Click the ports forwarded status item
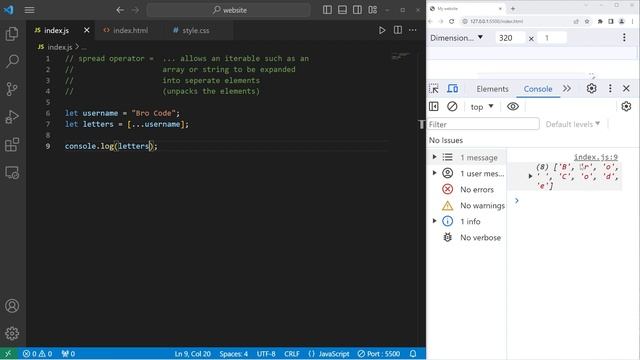This screenshot has width=640, height=360. pos(68,353)
